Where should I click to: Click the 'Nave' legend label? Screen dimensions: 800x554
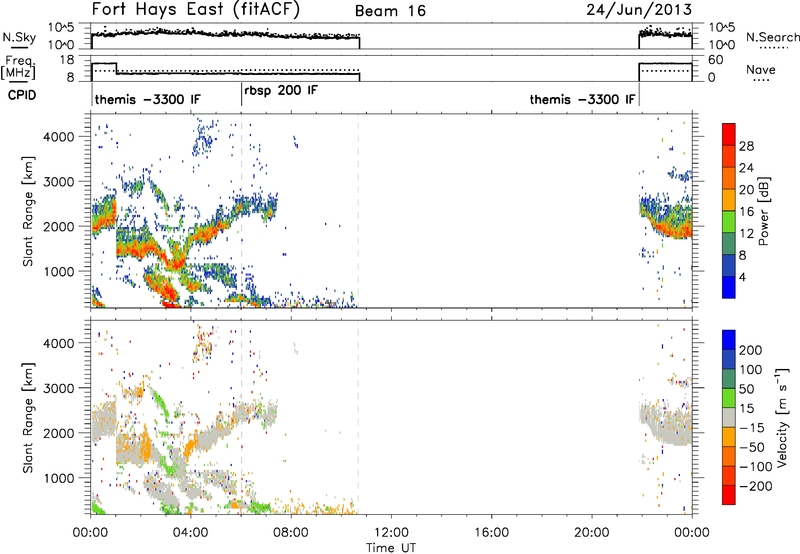click(761, 69)
